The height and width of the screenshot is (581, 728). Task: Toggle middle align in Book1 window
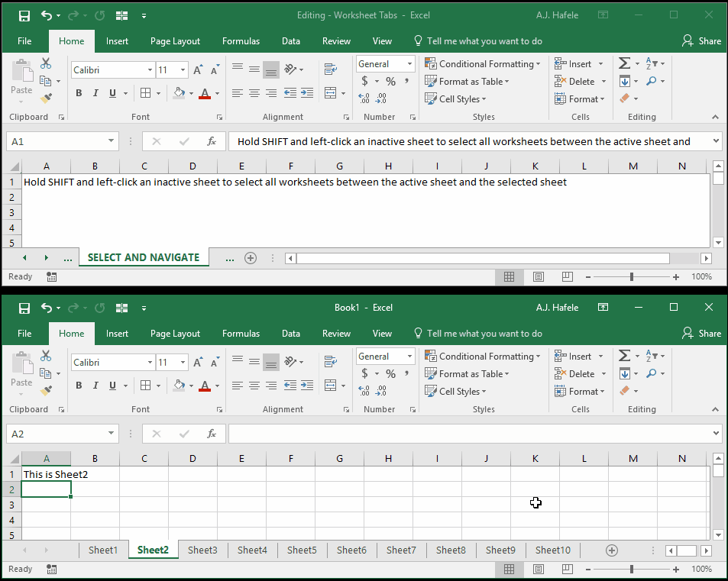254,361
